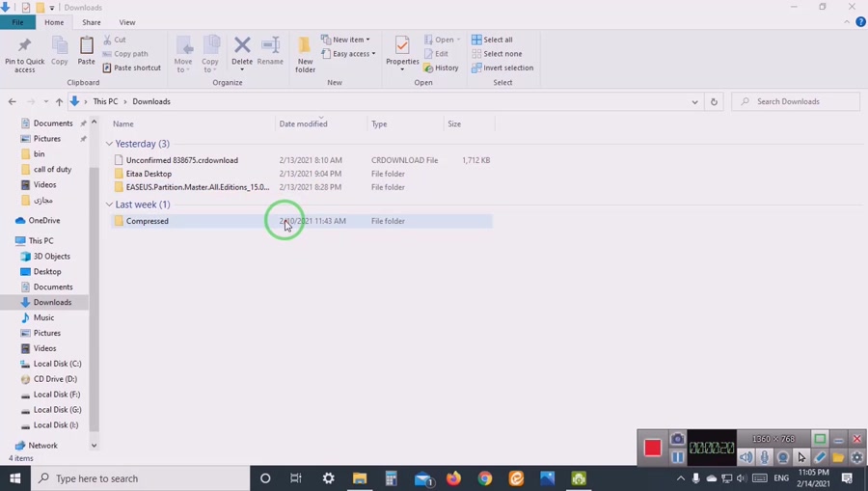Choose Copy path

[125, 54]
